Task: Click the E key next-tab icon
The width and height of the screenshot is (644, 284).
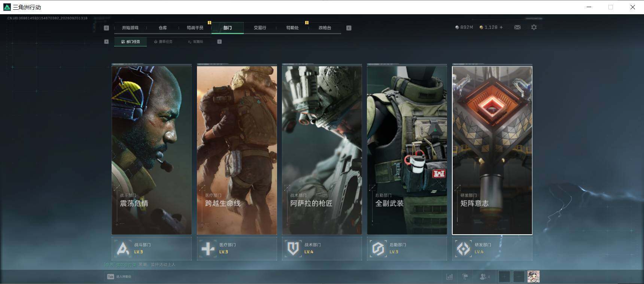Action: (x=349, y=28)
